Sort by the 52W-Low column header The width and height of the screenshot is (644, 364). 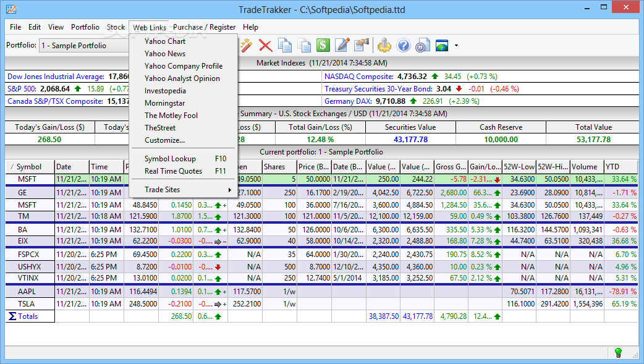(x=519, y=167)
